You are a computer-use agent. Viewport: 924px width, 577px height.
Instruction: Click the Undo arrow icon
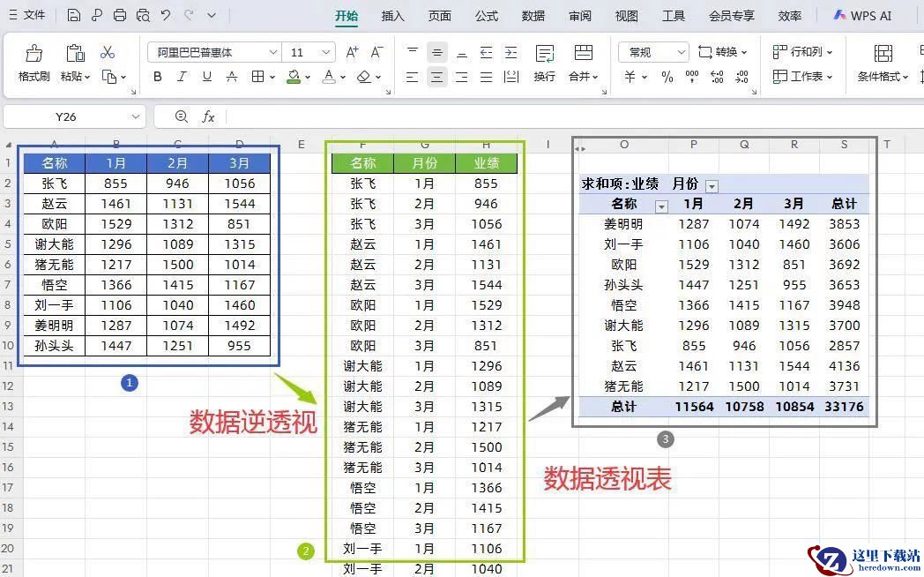[x=166, y=15]
